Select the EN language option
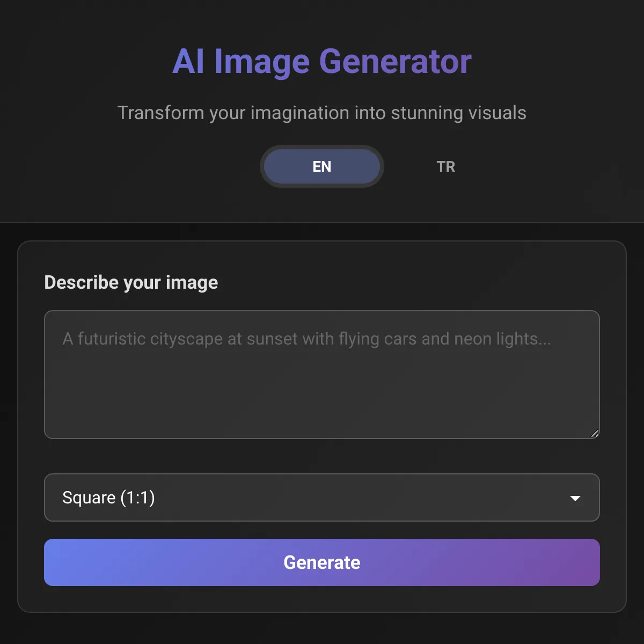This screenshot has height=644, width=644. (x=322, y=166)
